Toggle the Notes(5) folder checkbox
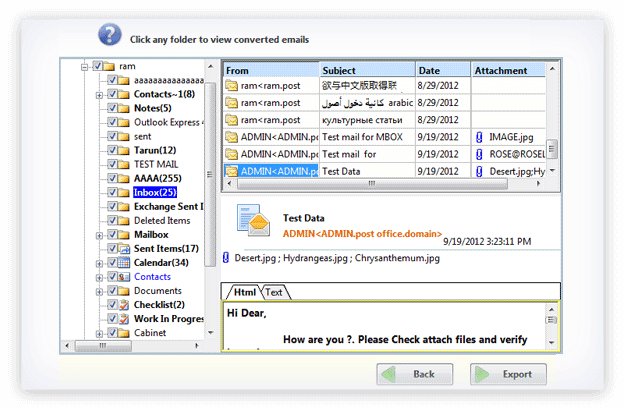624x409 pixels. pos(111,108)
